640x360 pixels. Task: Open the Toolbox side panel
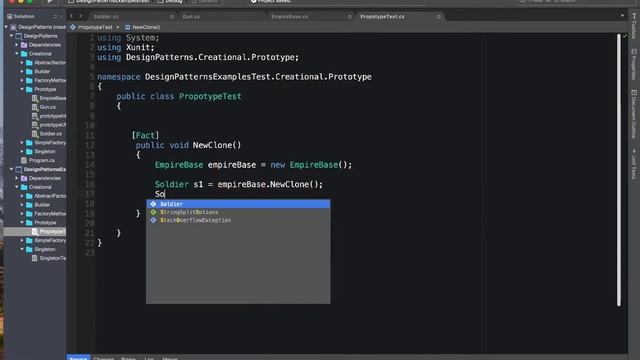click(633, 26)
